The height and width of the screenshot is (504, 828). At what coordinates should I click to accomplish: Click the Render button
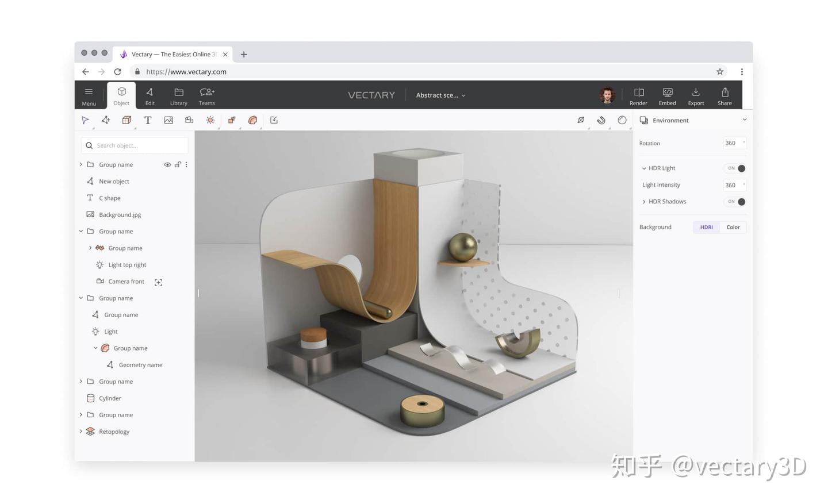(x=638, y=95)
